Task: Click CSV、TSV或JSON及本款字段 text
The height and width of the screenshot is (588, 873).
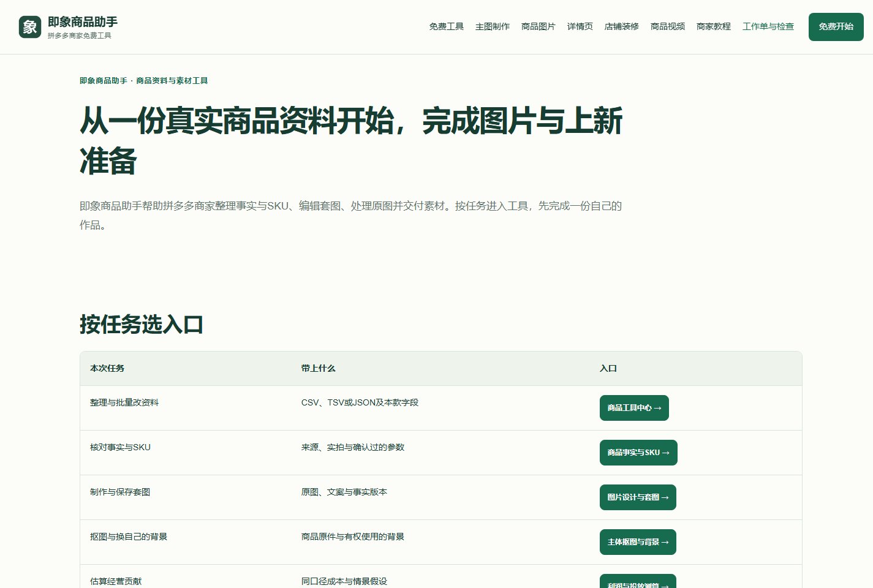Action: pos(360,402)
